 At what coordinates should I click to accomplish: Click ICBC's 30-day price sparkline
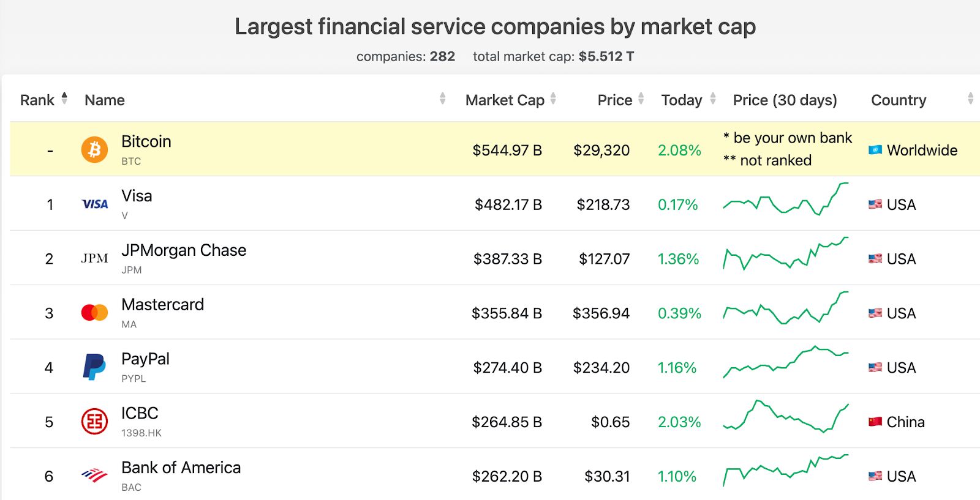[786, 417]
